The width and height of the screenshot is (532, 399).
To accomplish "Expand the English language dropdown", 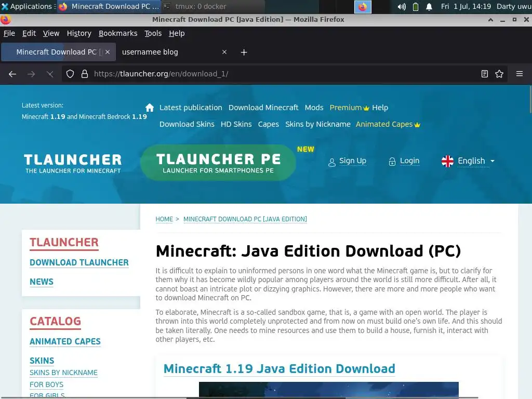I will click(x=476, y=161).
